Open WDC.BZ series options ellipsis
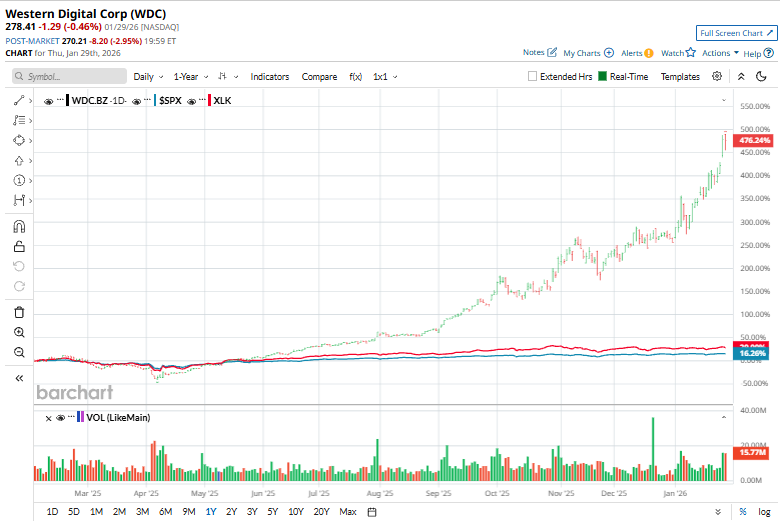Viewport: 780px width, 526px height. click(x=60, y=100)
